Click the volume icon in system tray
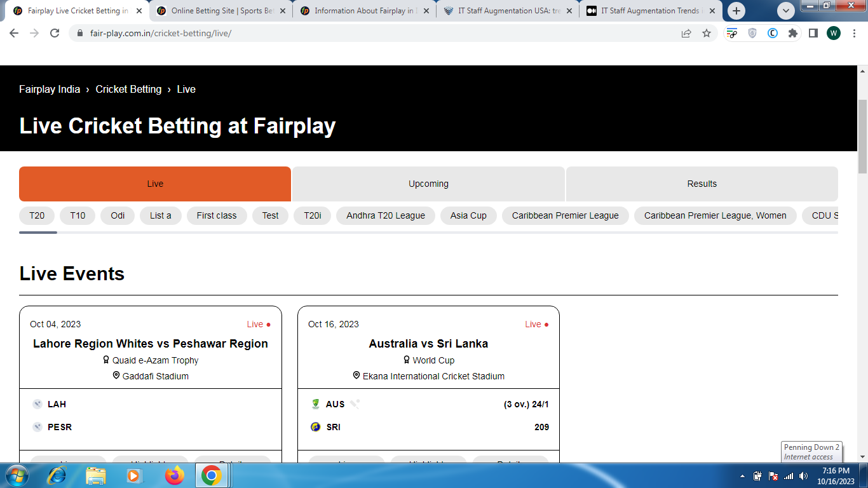The width and height of the screenshot is (868, 488). (803, 476)
